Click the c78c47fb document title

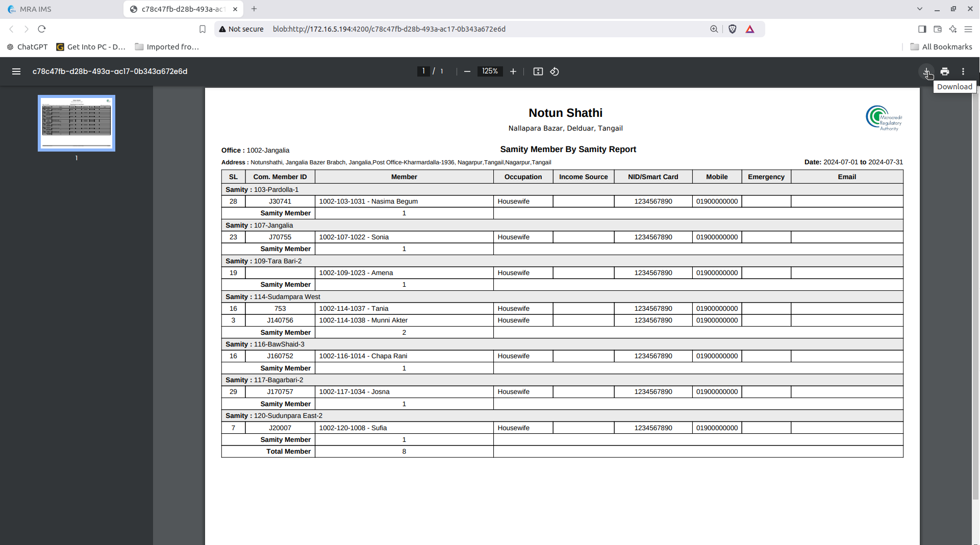click(x=110, y=71)
